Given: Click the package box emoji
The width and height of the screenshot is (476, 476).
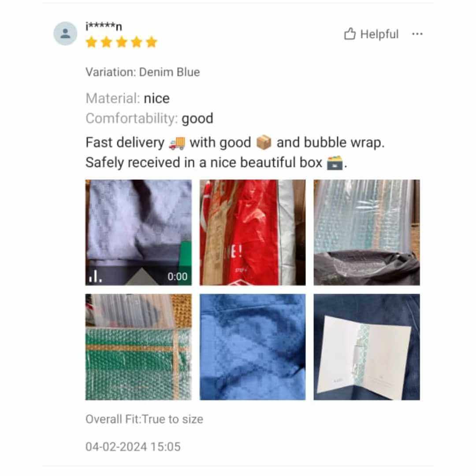Looking at the screenshot, I should 264,143.
